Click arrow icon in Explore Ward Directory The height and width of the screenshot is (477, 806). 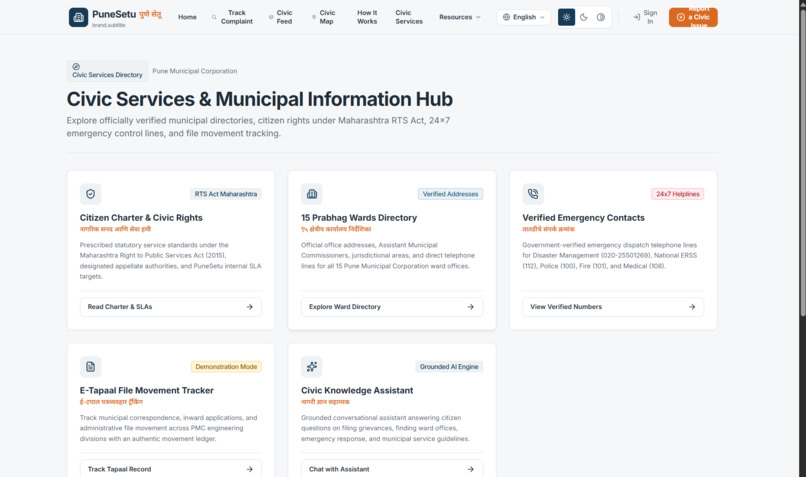[470, 307]
